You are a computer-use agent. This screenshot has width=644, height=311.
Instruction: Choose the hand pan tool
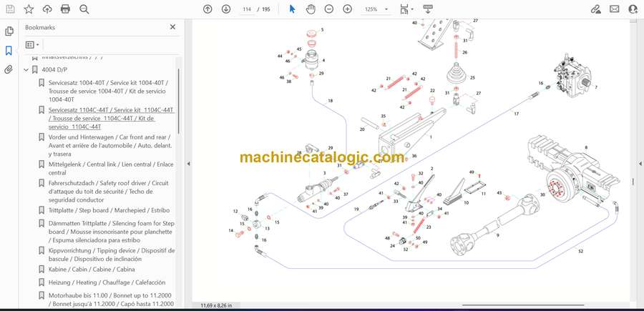click(x=311, y=9)
